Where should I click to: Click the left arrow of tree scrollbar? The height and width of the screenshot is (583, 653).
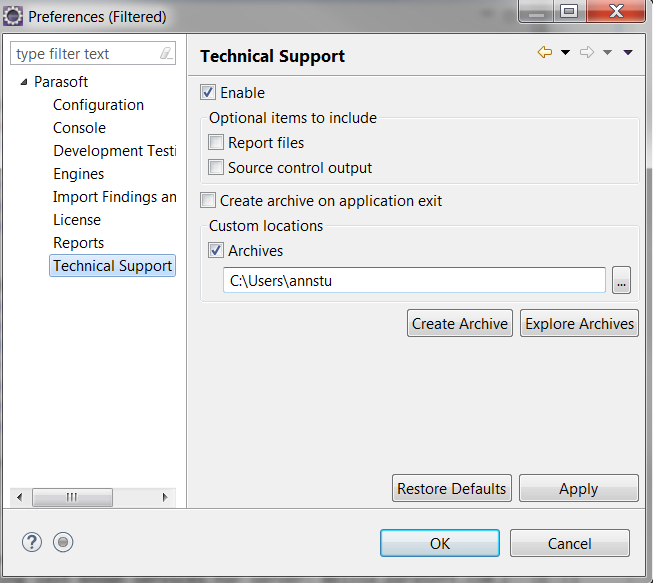(x=19, y=497)
